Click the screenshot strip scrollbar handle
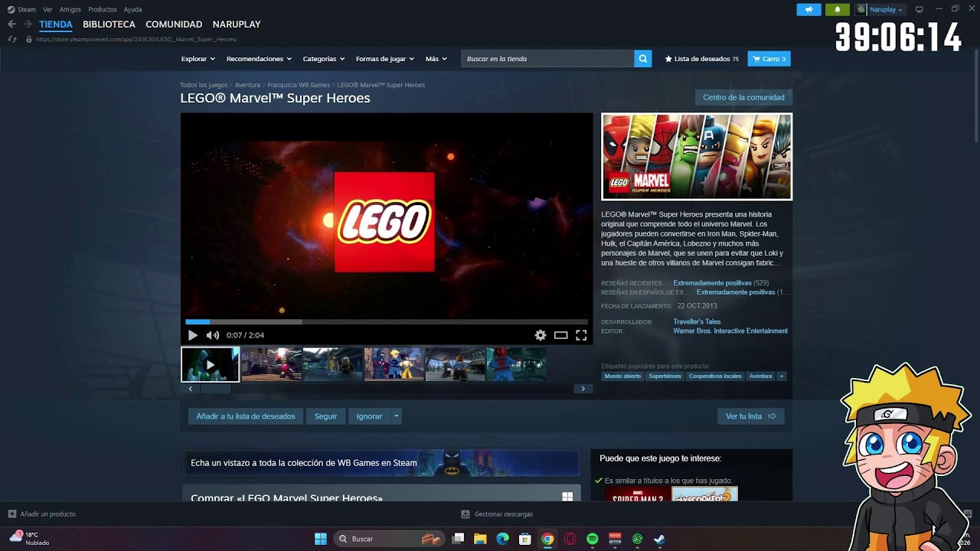Viewport: 980px width, 551px height. click(x=215, y=389)
